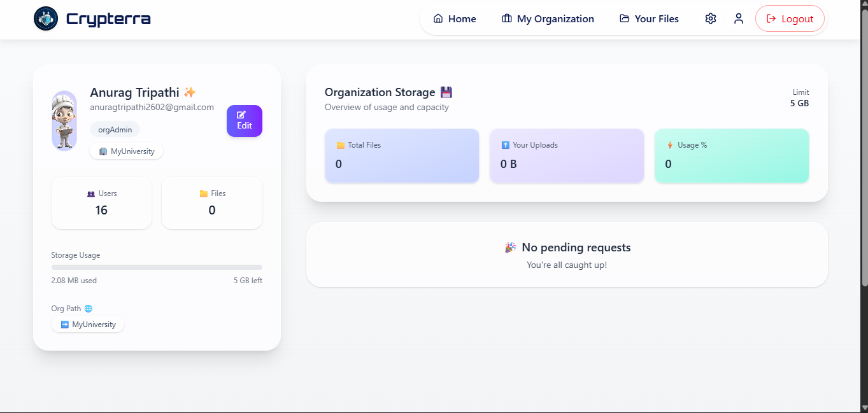Click the Storage Usage progress bar
Viewport: 868px width, 413px height.
(157, 267)
